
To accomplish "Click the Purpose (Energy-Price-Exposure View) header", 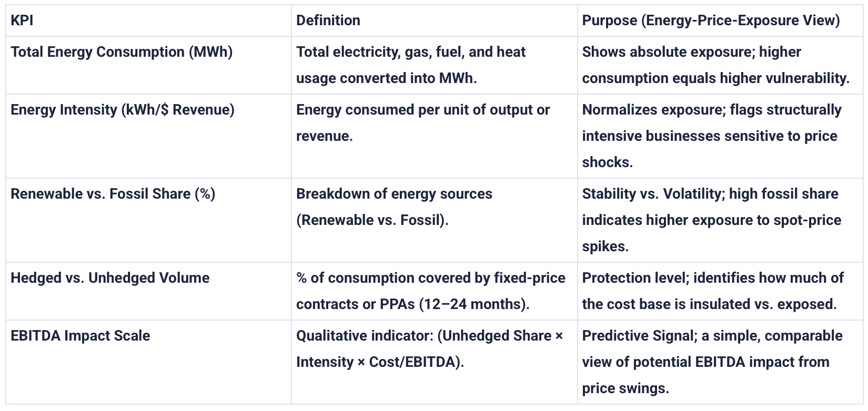I will coord(711,20).
